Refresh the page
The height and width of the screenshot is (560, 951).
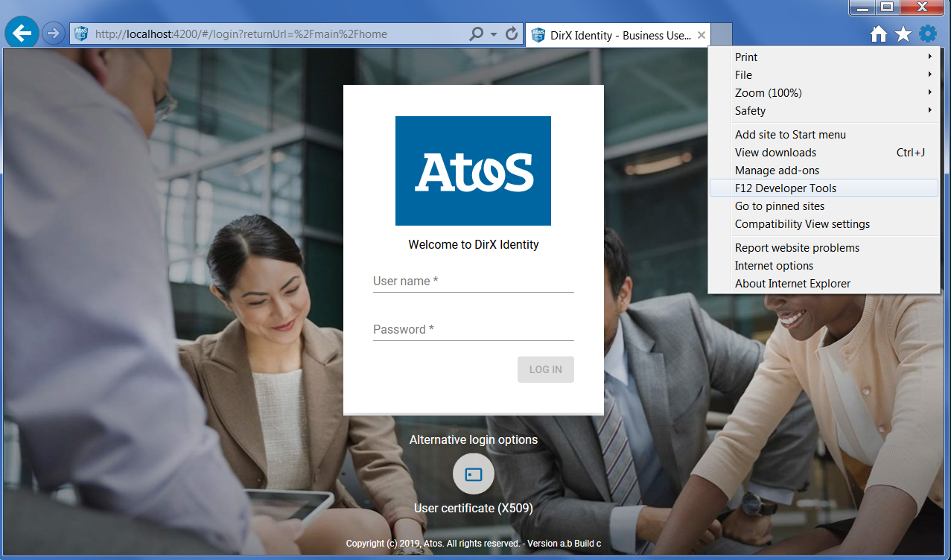[511, 34]
